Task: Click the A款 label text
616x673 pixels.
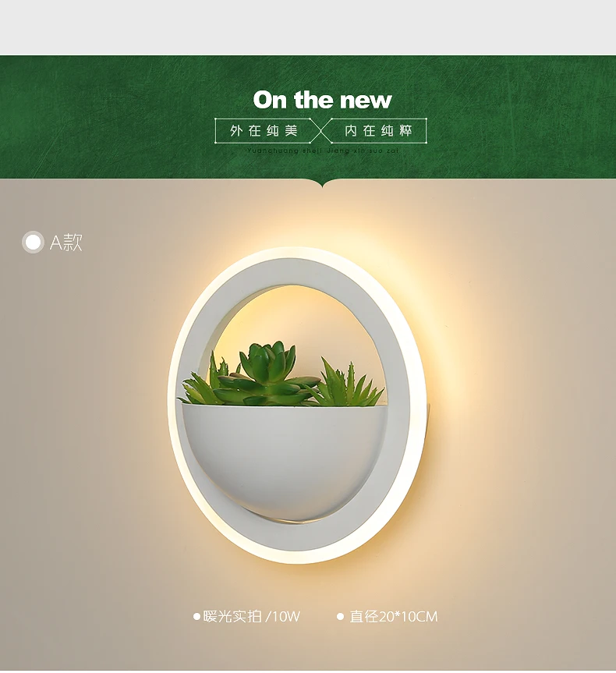Action: tap(65, 243)
